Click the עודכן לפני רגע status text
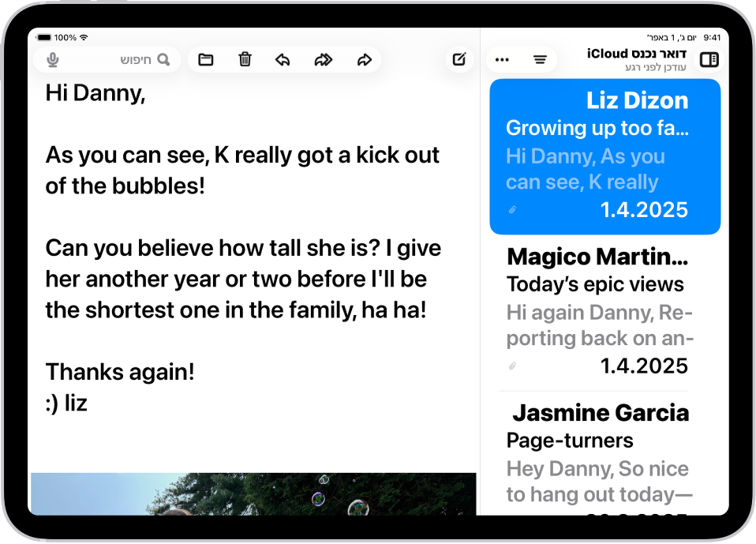This screenshot has height=544, width=756. tap(656, 67)
